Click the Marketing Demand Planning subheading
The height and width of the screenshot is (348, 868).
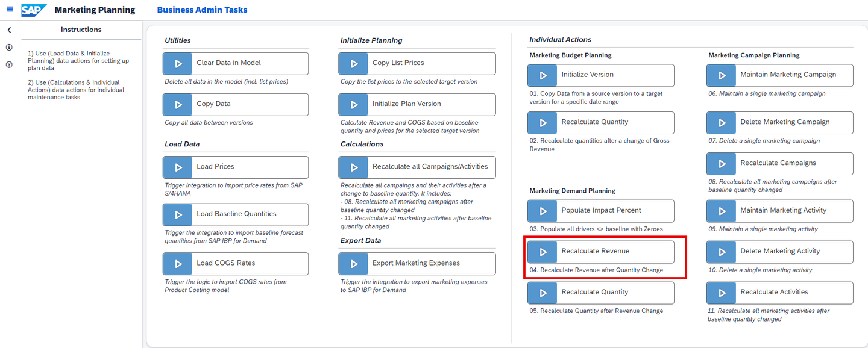click(x=572, y=190)
